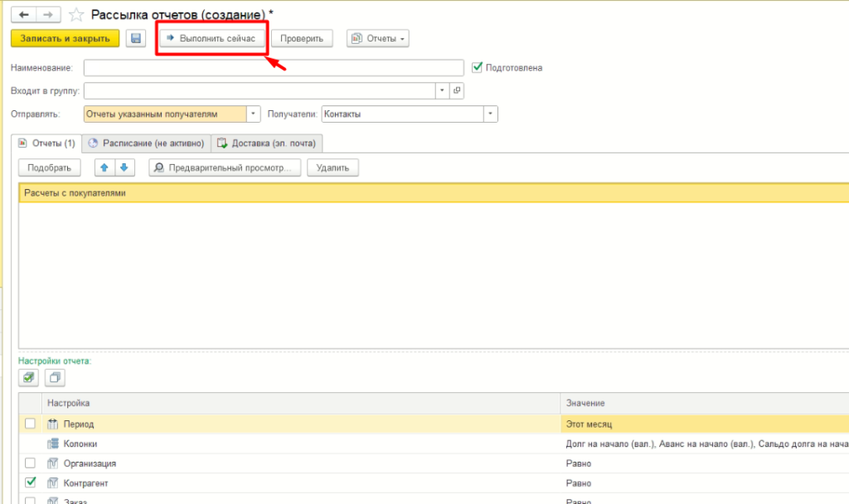Image resolution: width=849 pixels, height=504 pixels.
Task: Click the Получатели field showing Контакты
Action: 402,114
